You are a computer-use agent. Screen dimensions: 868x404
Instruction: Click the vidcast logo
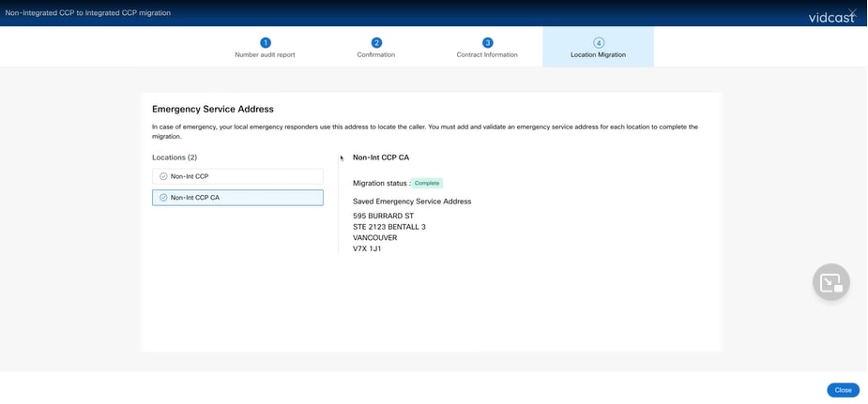point(832,17)
